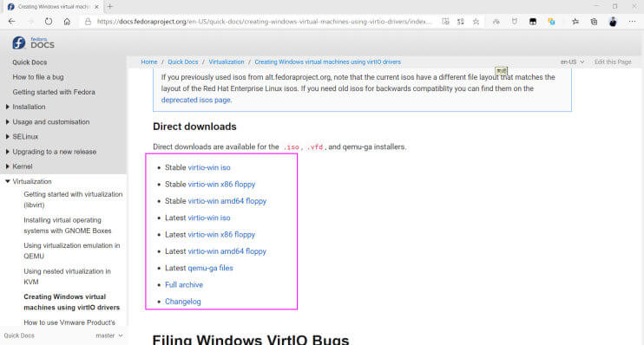Viewport: 644px width, 345px height.
Task: Open the browser profile avatar
Action: tap(613, 22)
